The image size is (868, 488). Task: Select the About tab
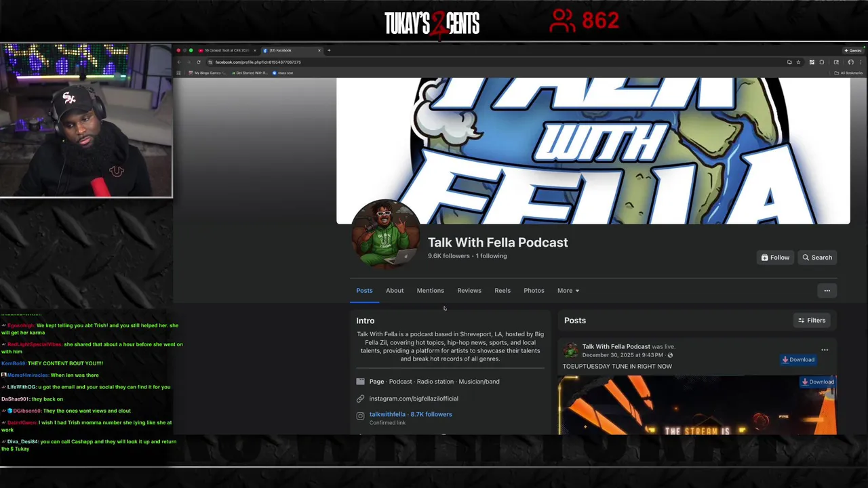395,291
